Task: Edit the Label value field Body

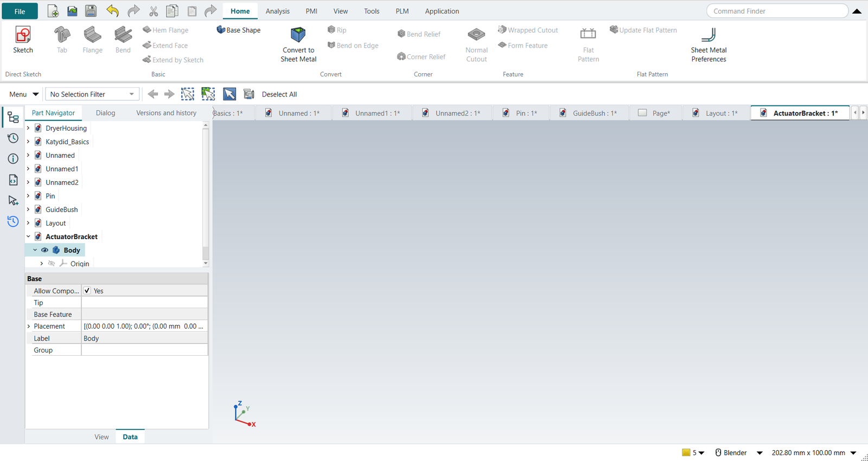Action: 144,338
